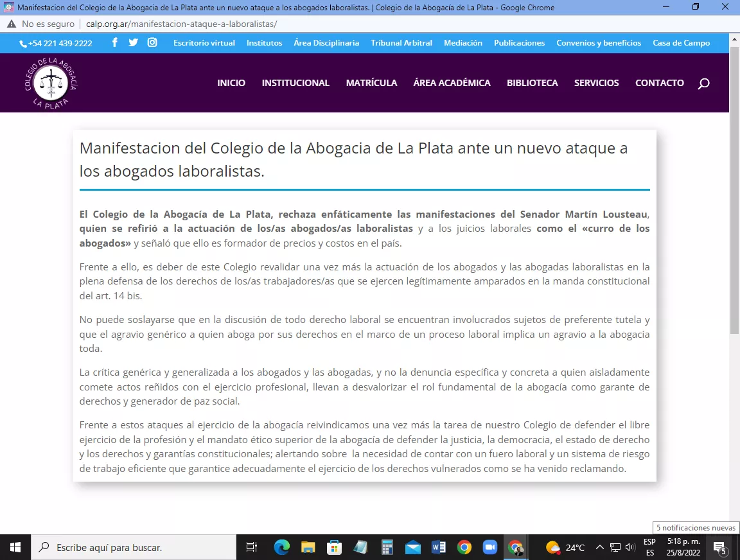Click the site search magnifier icon

point(703,83)
